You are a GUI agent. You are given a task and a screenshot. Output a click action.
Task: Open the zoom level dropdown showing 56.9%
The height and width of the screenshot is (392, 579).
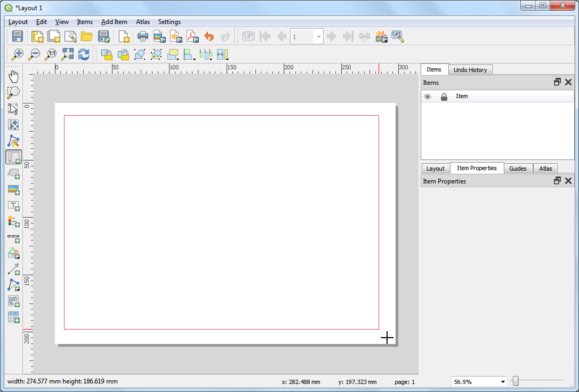[502, 382]
